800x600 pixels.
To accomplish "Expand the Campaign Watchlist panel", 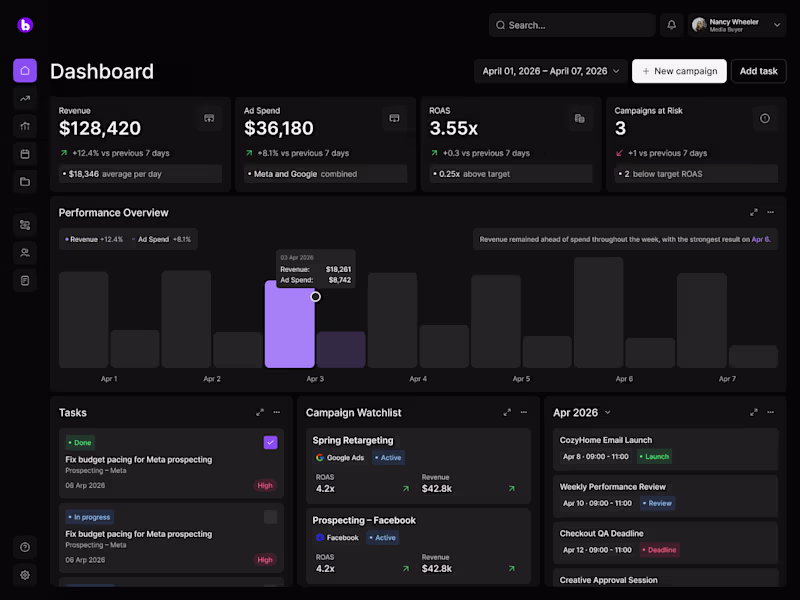I will [x=507, y=412].
